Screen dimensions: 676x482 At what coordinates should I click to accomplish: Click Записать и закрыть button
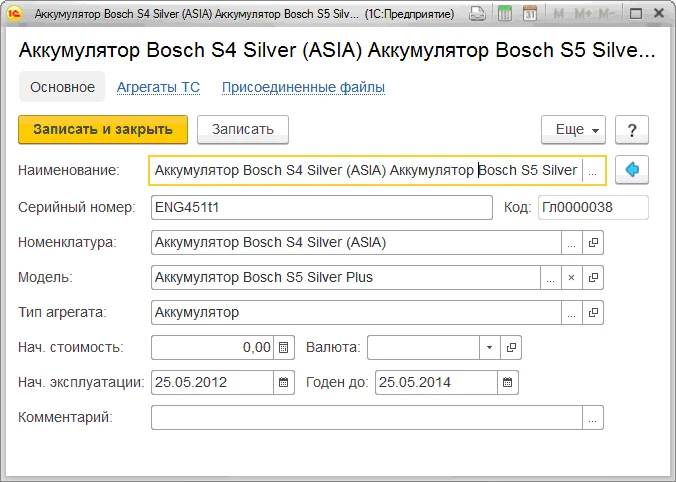pyautogui.click(x=102, y=129)
